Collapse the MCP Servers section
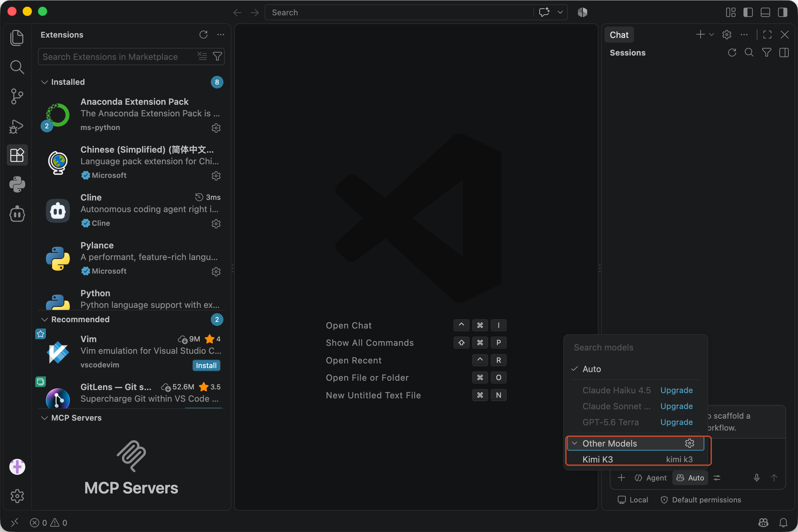Screen dimensions: 798x532 pos(45,418)
